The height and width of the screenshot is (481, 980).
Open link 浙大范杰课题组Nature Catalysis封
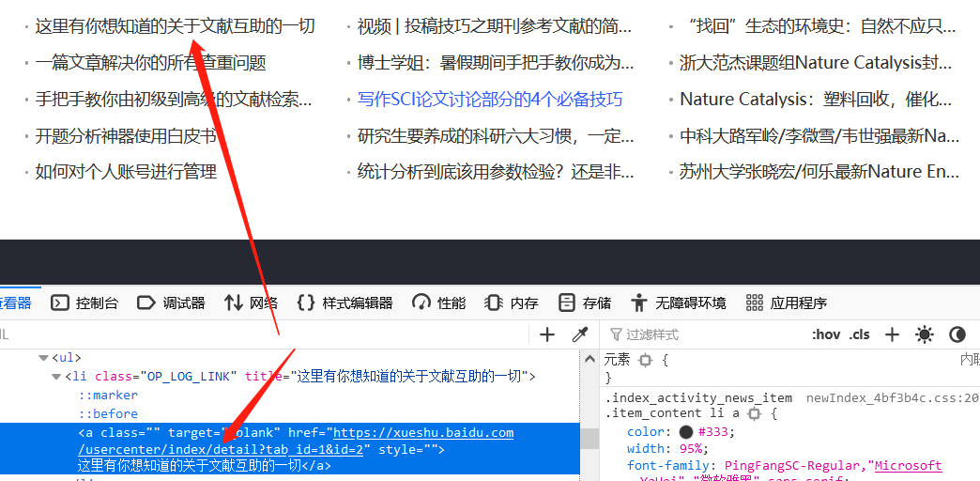coord(816,63)
